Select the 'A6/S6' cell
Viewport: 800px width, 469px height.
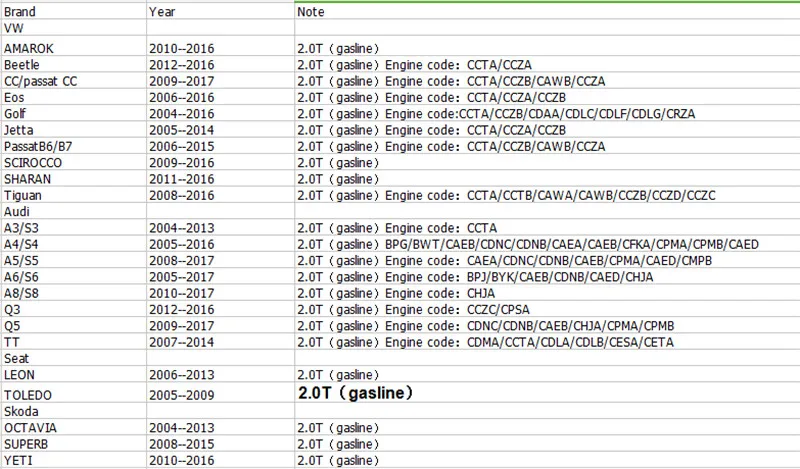73,277
